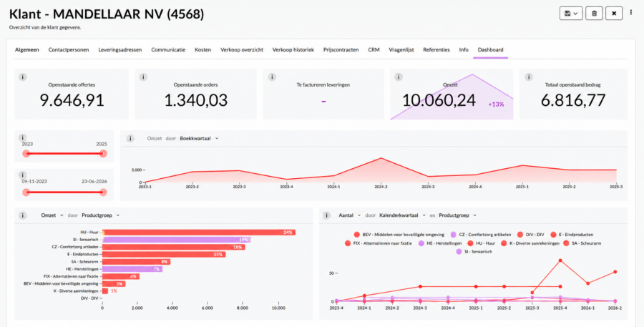Click the Totaal openstaand bedrag value 6.816,77

pos(573,100)
